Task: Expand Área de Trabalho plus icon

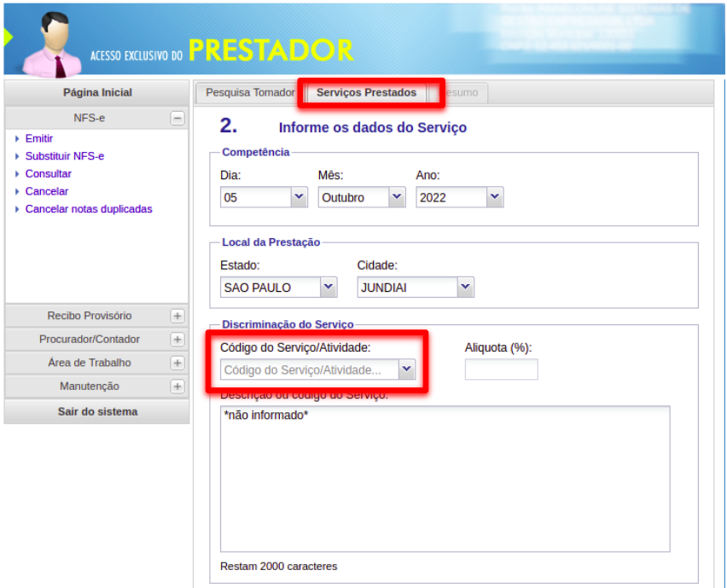Action: pos(177,363)
